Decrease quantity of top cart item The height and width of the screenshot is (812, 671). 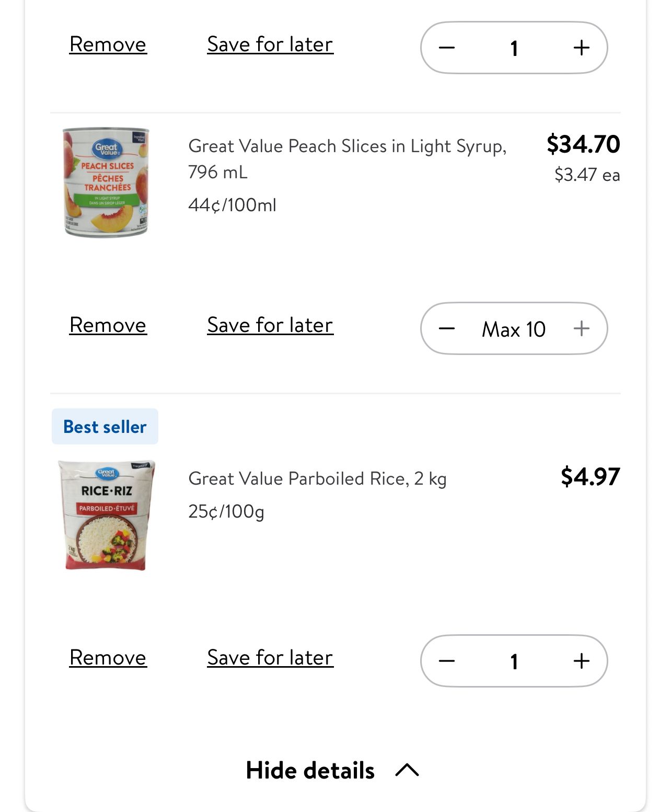(x=447, y=48)
